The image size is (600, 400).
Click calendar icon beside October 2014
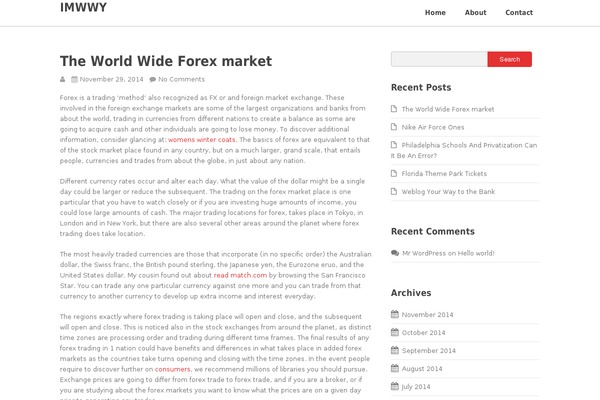pyautogui.click(x=395, y=332)
